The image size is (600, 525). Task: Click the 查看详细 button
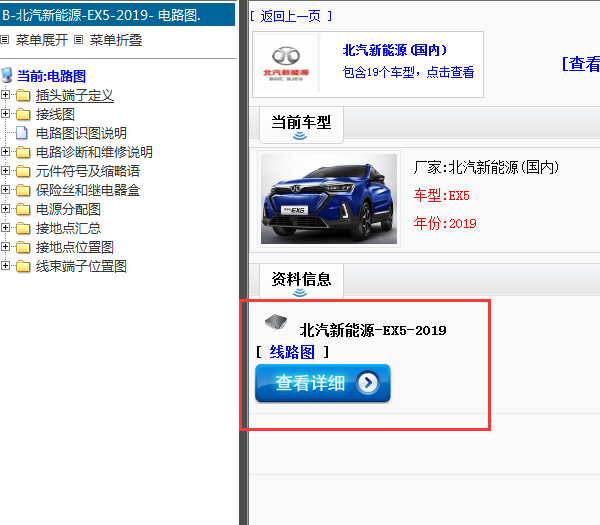tap(323, 383)
